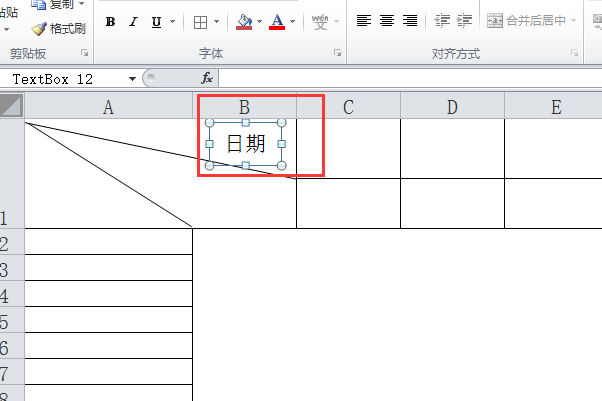
Task: Click textbox top-middle resize handle
Action: click(x=246, y=123)
